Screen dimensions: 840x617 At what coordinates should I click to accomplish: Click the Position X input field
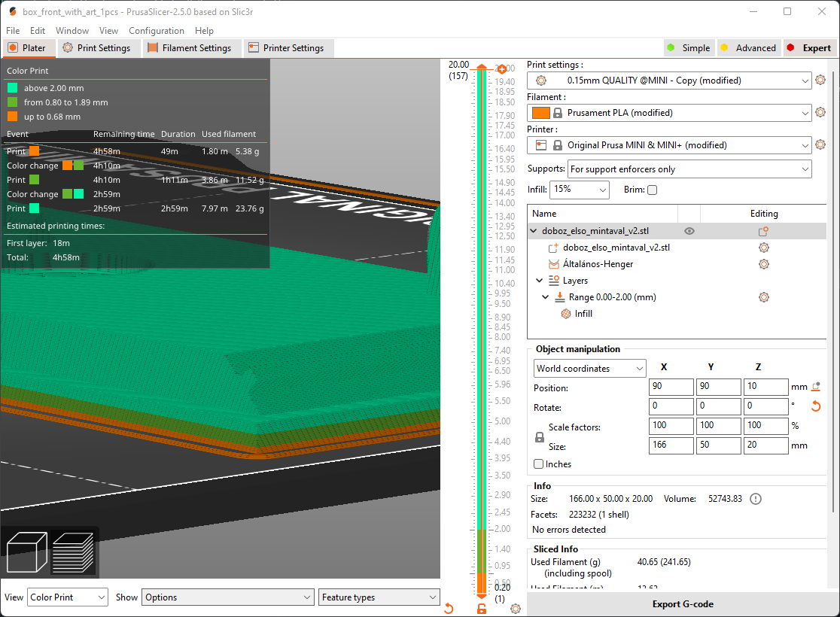tap(671, 387)
